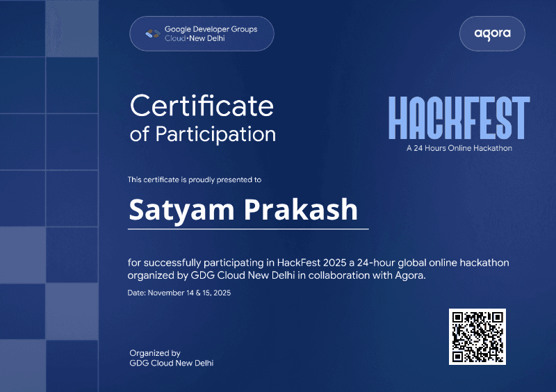Click the HACKFEST logo title
The width and height of the screenshot is (556, 392).
[459, 117]
